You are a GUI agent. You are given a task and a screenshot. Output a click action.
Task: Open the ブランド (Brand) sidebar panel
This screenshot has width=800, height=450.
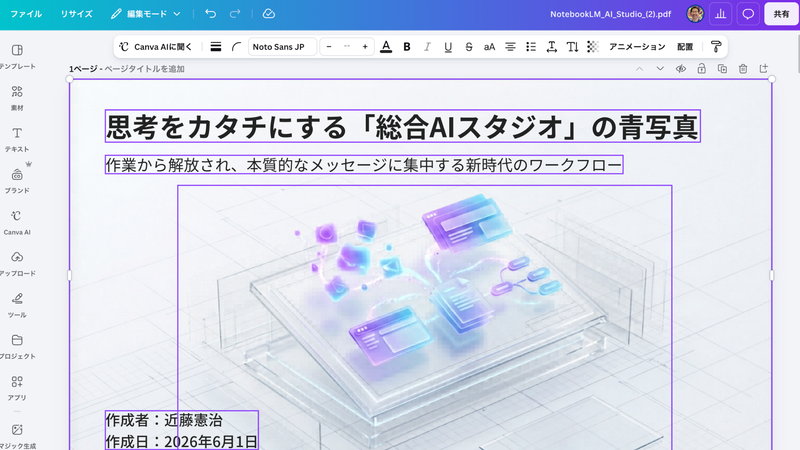click(x=17, y=181)
